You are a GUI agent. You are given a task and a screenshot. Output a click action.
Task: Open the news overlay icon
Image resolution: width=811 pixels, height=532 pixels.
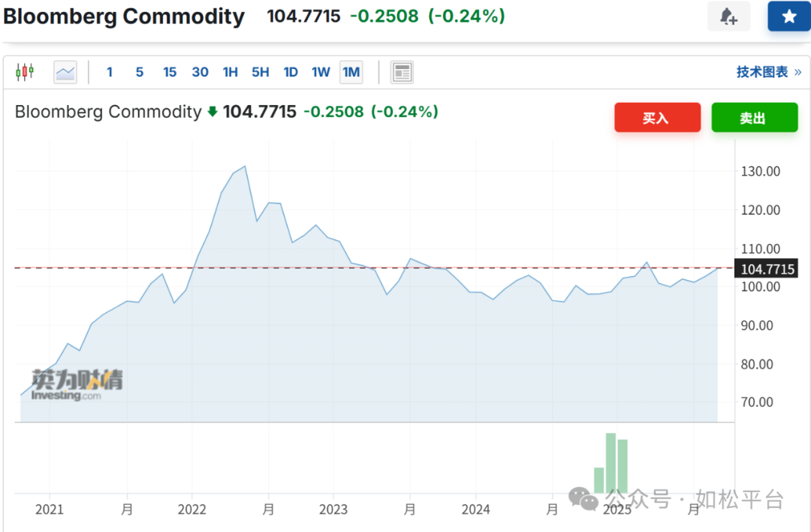[402, 72]
